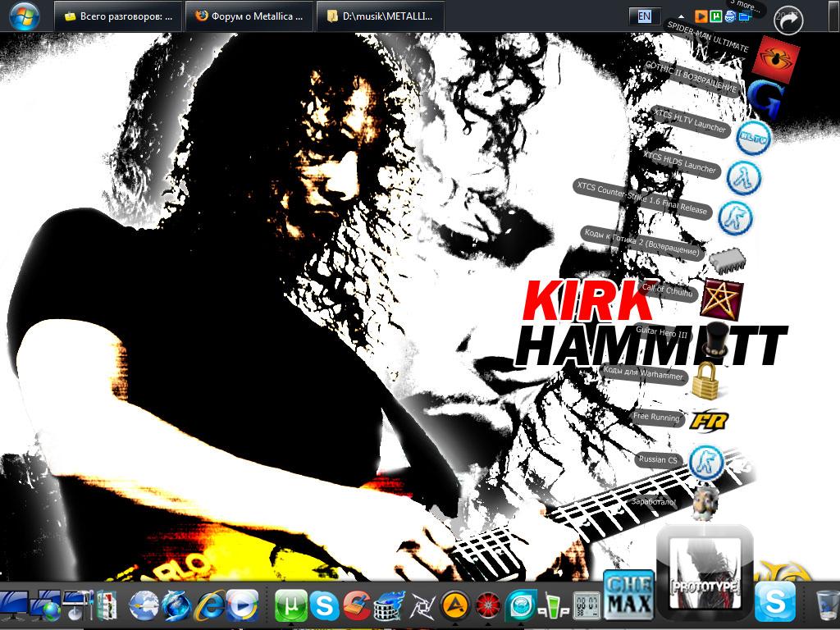This screenshot has height=630, width=840.
Task: Launch Spider-Man Ultimate from the stack
Action: (775, 59)
